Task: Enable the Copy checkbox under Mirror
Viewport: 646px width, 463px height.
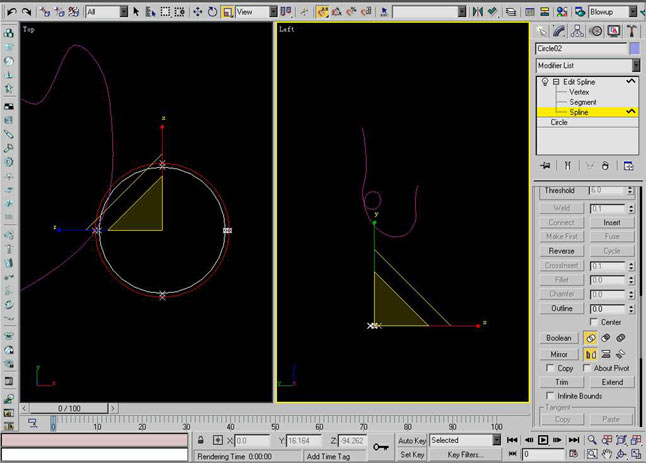Action: [x=550, y=368]
